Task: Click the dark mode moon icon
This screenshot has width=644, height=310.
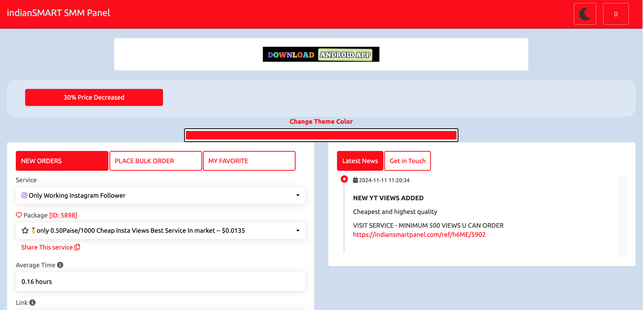Action: [x=585, y=14]
